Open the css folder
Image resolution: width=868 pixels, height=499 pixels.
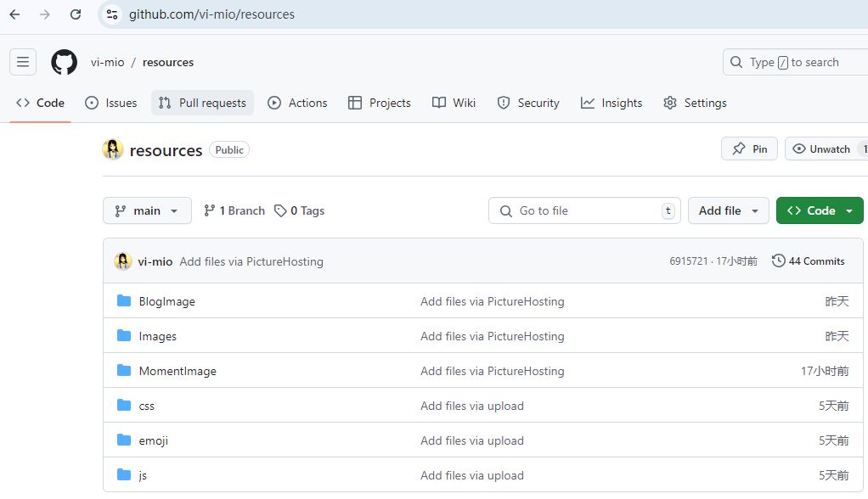point(147,406)
